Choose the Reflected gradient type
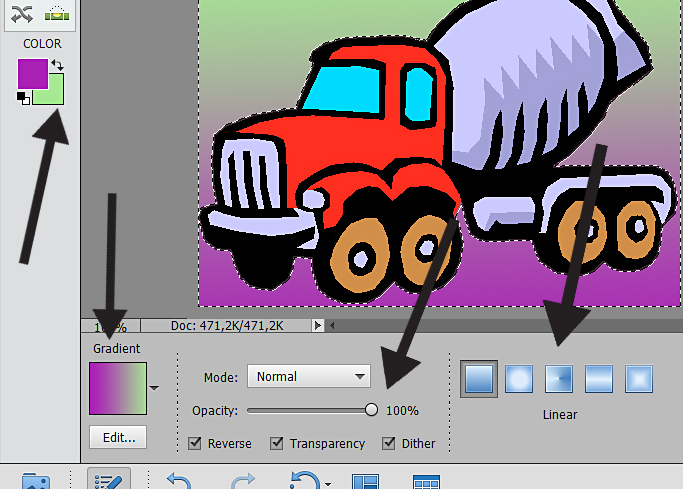The height and width of the screenshot is (489, 683). pos(598,379)
